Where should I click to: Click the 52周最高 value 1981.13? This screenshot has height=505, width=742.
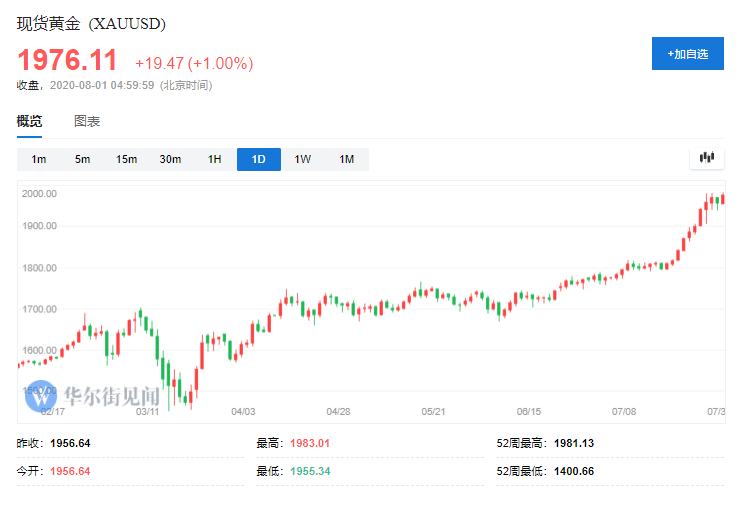click(x=574, y=443)
